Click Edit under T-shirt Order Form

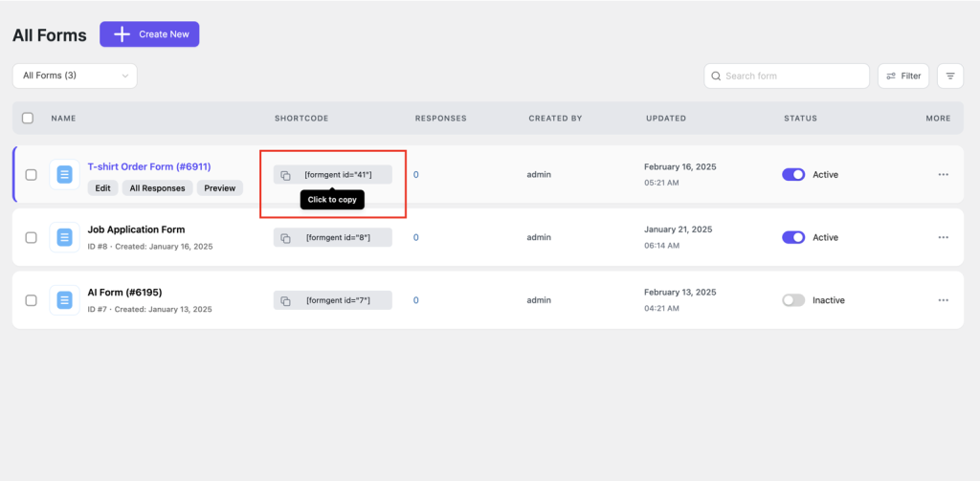(102, 188)
